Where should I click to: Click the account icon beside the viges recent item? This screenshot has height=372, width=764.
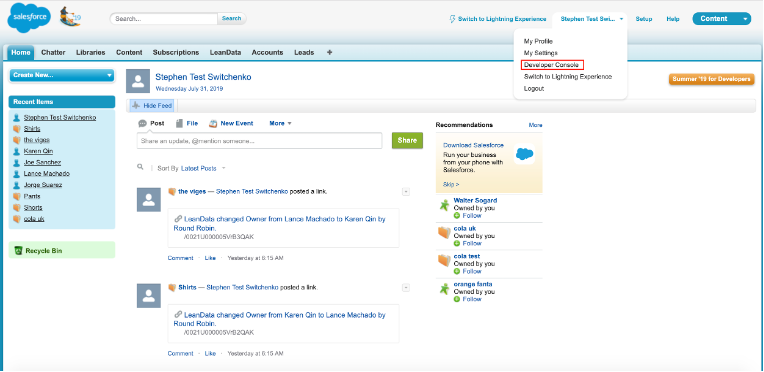[17, 140]
